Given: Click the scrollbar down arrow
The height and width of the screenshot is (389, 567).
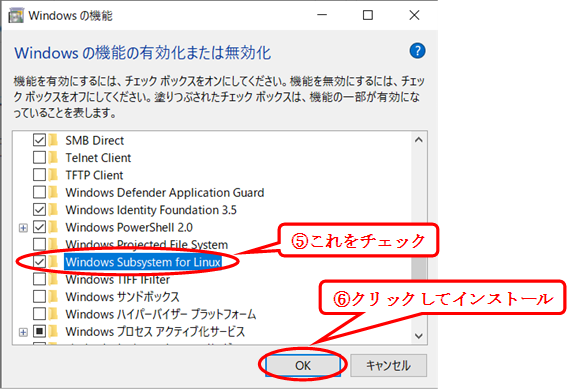Looking at the screenshot, I should click(419, 336).
